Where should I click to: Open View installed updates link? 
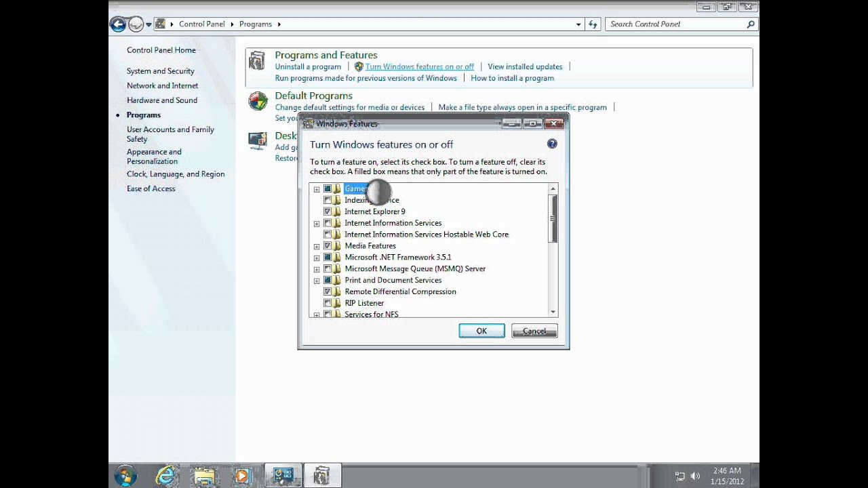[525, 67]
